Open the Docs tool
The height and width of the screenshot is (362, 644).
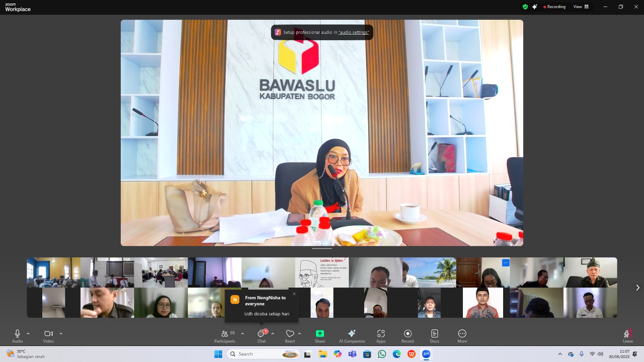434,336
